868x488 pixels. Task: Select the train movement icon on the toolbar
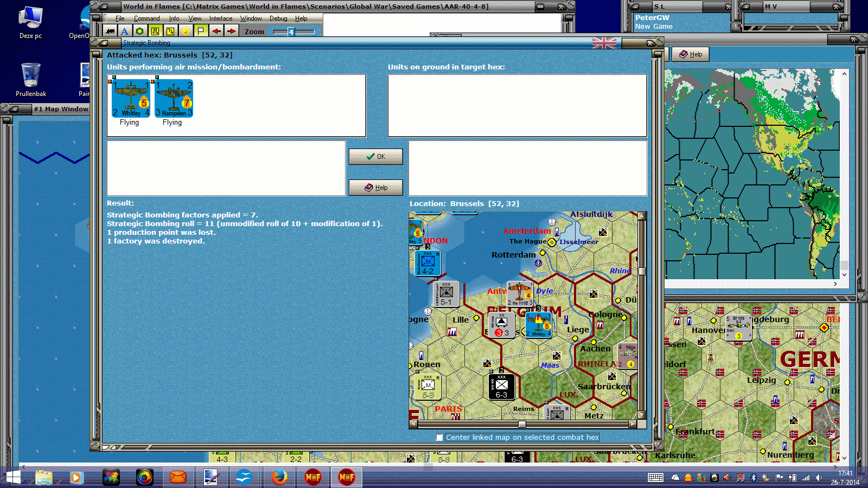(x=110, y=31)
